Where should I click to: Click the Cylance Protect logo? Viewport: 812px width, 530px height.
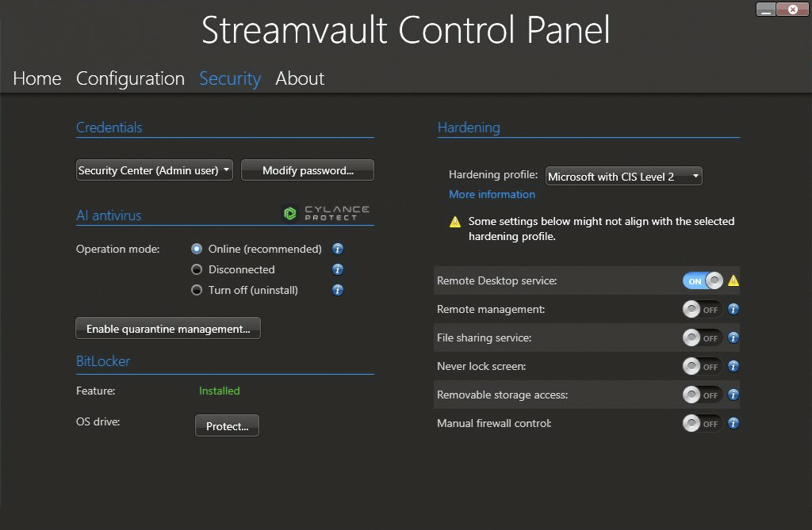(326, 213)
